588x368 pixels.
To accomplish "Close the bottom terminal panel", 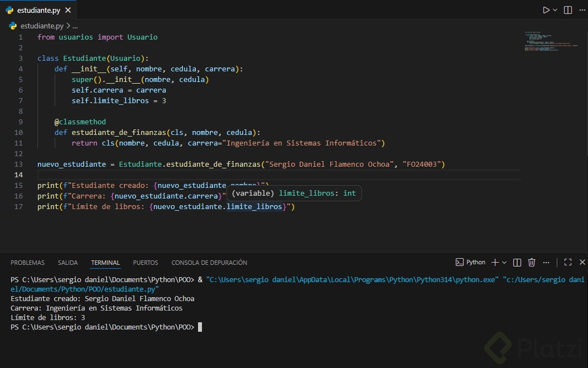I will 582,262.
